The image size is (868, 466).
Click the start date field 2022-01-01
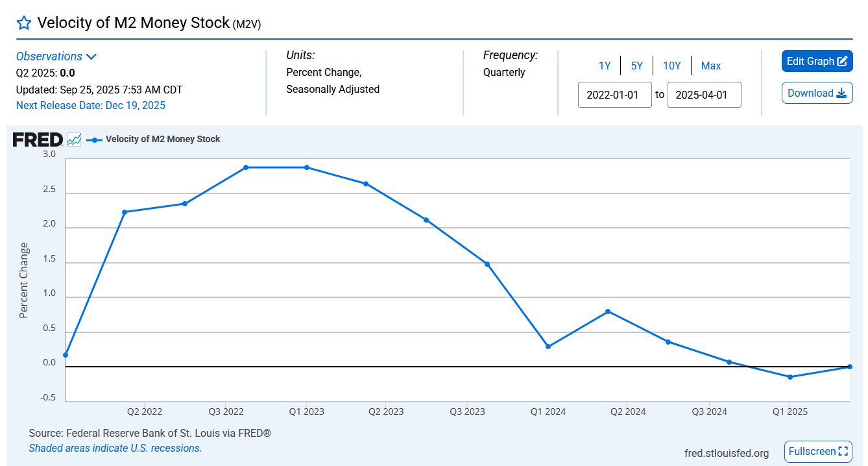(614, 95)
